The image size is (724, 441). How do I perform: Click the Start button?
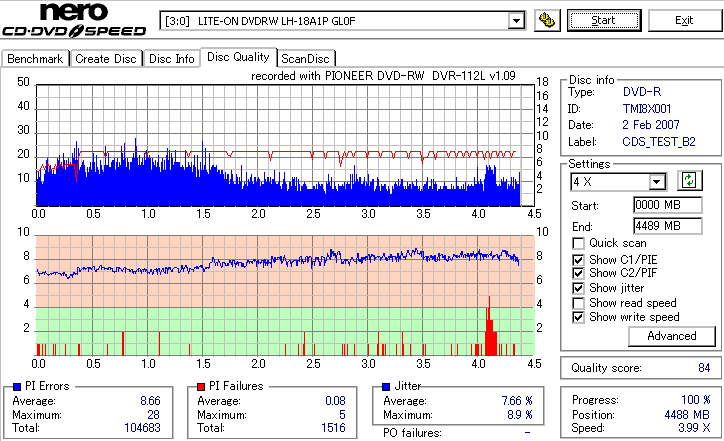[x=604, y=20]
